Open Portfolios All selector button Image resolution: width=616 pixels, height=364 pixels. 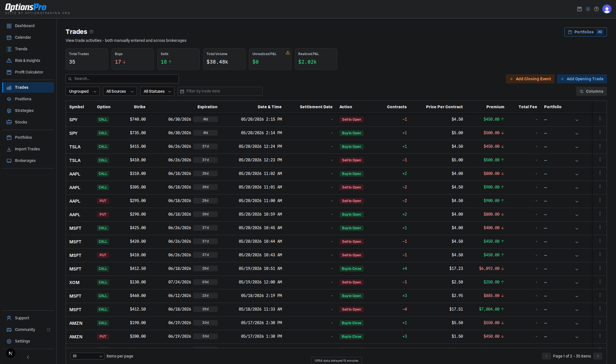point(585,32)
